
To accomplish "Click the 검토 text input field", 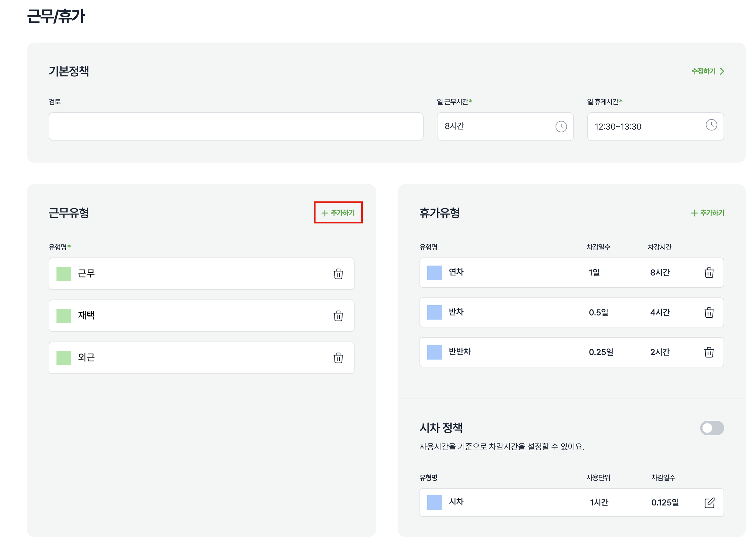I will click(236, 127).
